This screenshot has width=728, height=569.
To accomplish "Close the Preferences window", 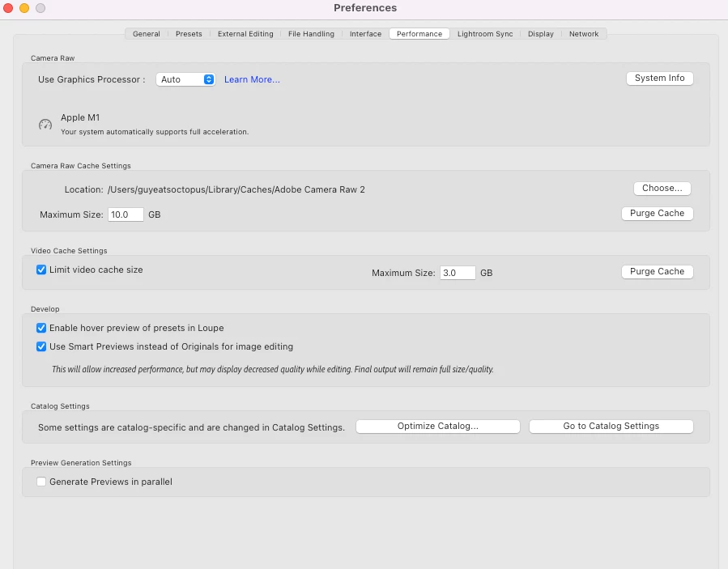I will (x=8, y=8).
